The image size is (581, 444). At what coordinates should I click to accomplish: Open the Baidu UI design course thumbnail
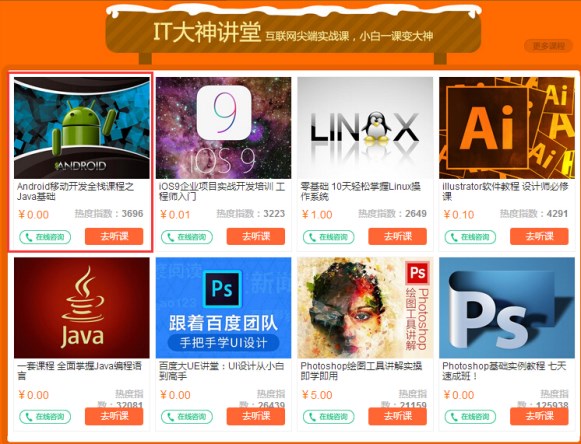click(x=223, y=308)
